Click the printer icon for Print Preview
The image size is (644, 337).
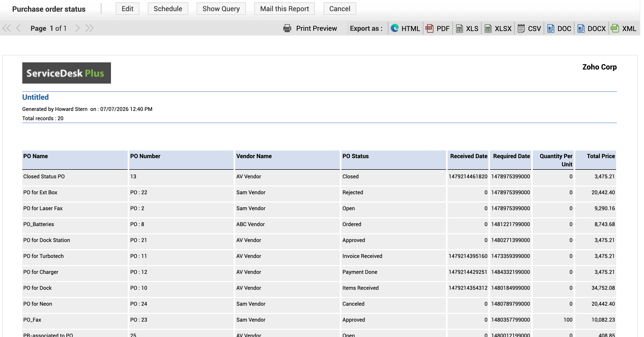coord(287,28)
